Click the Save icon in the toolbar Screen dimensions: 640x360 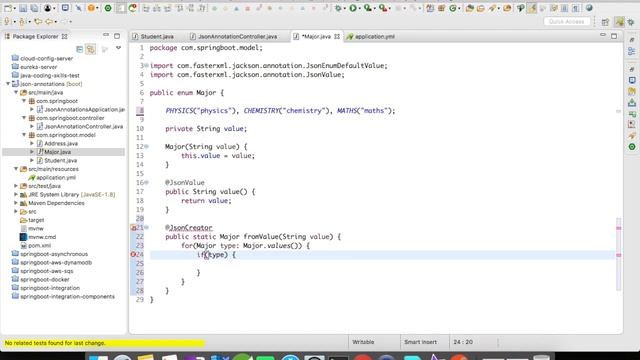[23, 8]
